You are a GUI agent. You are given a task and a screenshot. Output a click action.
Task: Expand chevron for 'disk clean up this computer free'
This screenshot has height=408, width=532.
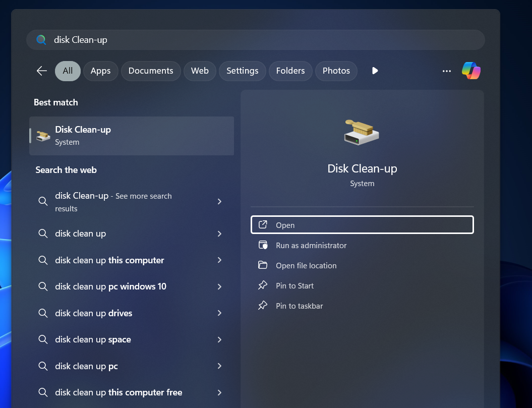pos(219,392)
